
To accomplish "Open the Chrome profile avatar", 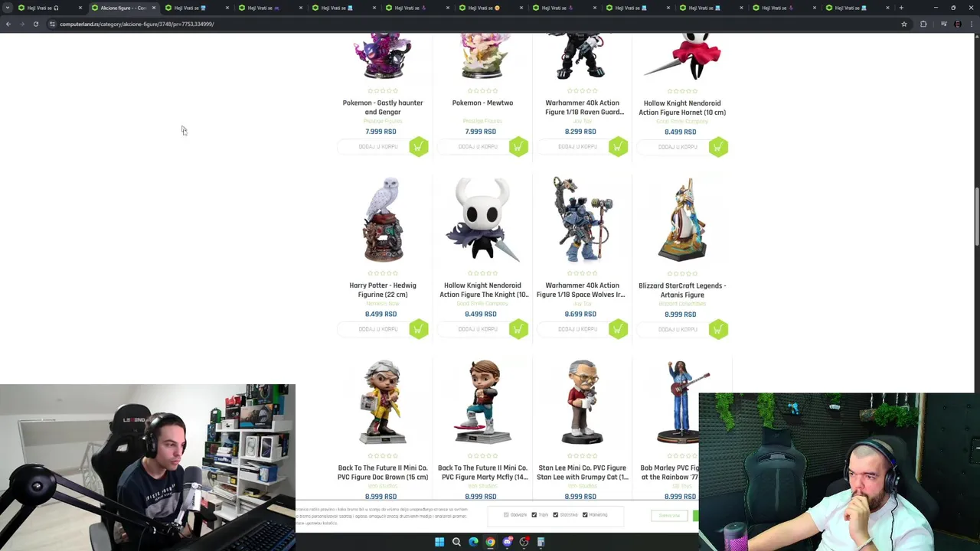I will tap(957, 24).
